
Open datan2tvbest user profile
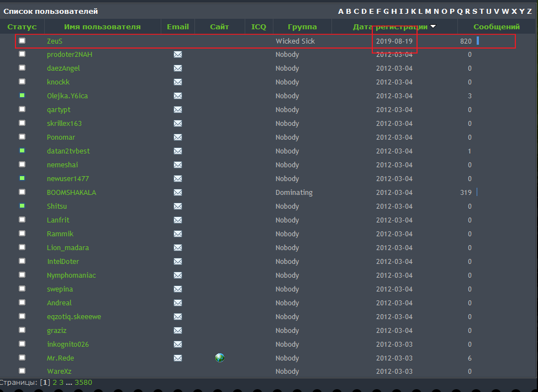coord(68,151)
